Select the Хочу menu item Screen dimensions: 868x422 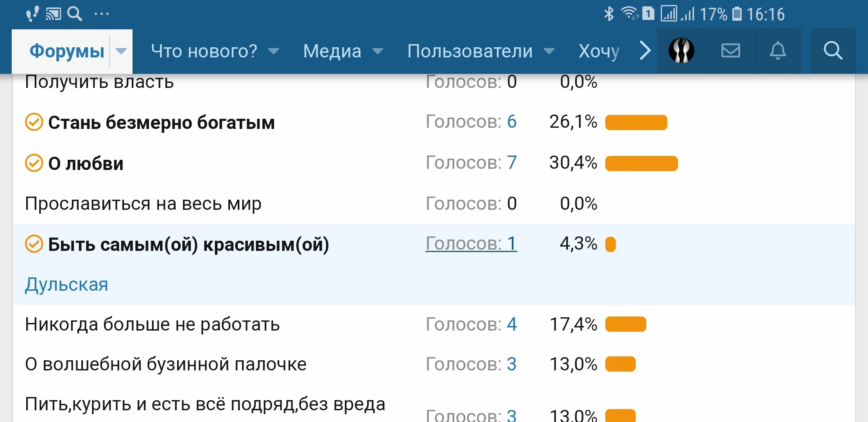click(x=599, y=51)
